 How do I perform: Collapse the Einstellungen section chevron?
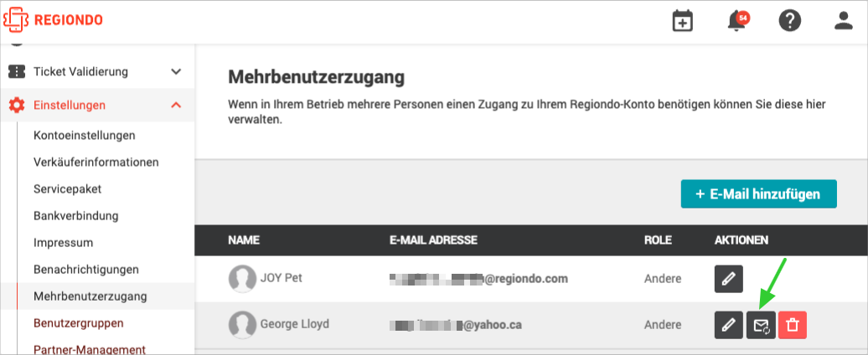(x=176, y=105)
